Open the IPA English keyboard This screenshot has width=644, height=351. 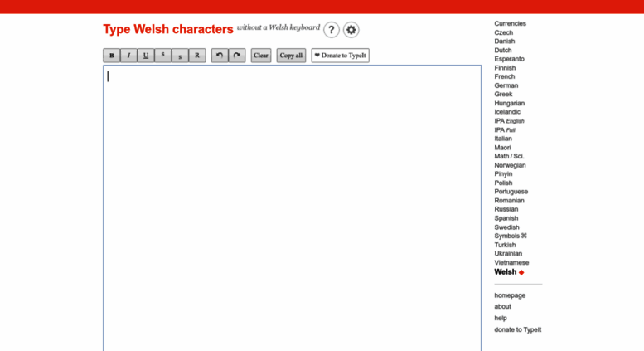click(509, 121)
